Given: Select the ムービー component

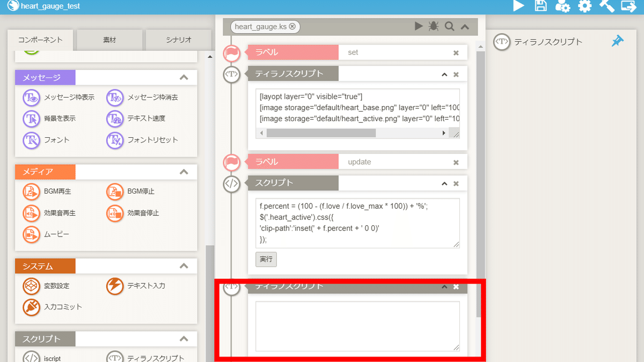Looking at the screenshot, I should tap(46, 234).
